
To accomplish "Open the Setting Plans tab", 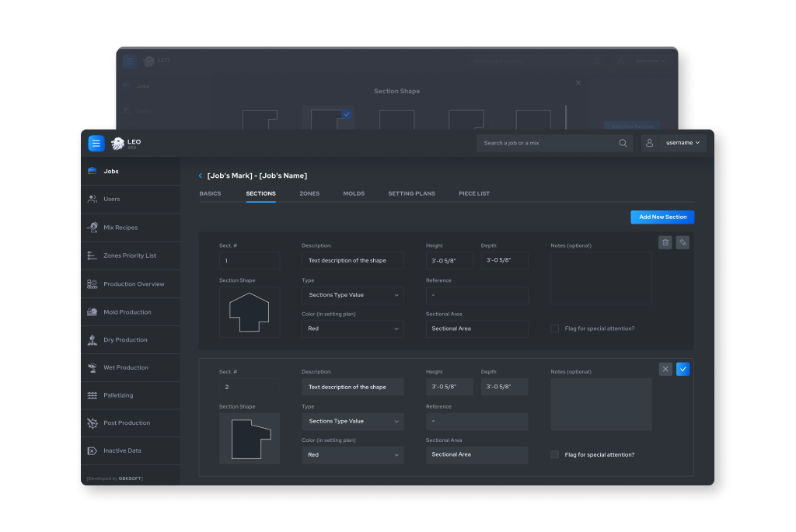I will (411, 193).
